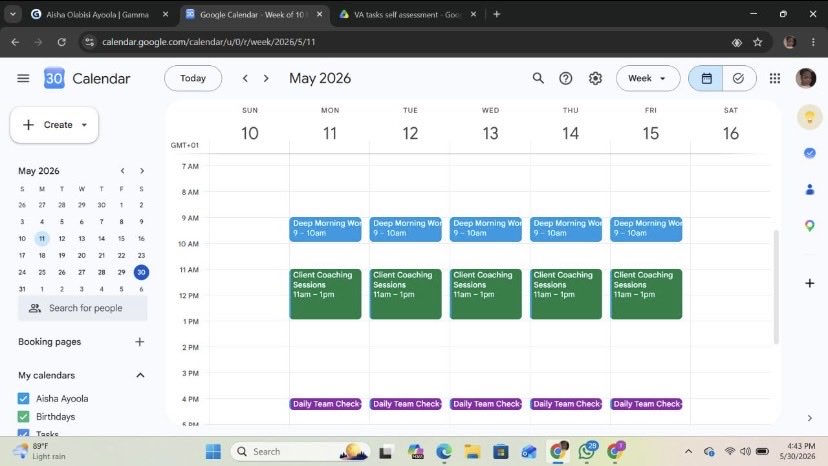Open Google Keep side panel icon
The image size is (828, 466).
click(x=810, y=117)
